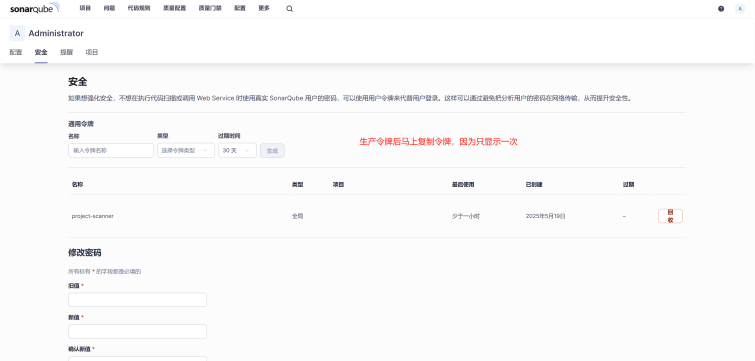Focus the 新值 password field
Viewport: 755px width, 361px height.
click(137, 331)
